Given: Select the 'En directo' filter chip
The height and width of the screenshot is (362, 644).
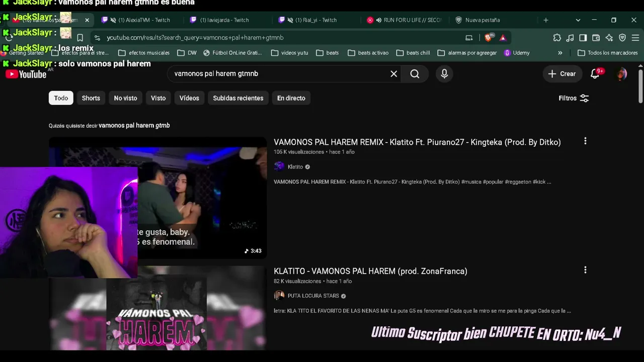Looking at the screenshot, I should (291, 98).
